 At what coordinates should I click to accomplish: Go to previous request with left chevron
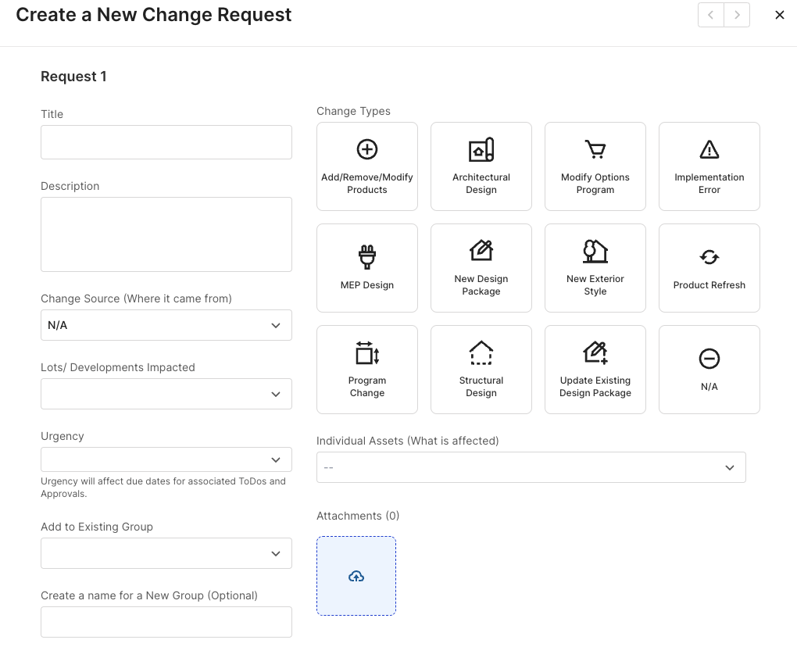[710, 16]
